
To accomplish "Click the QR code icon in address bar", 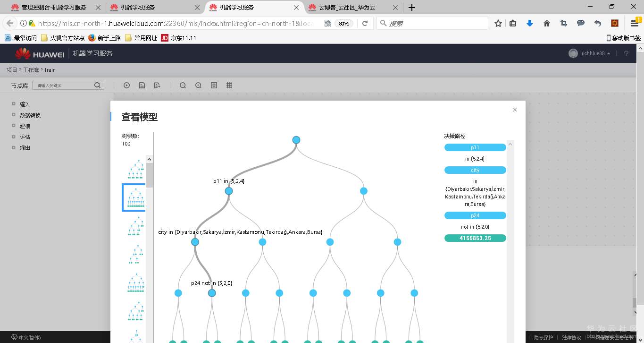I will point(328,23).
